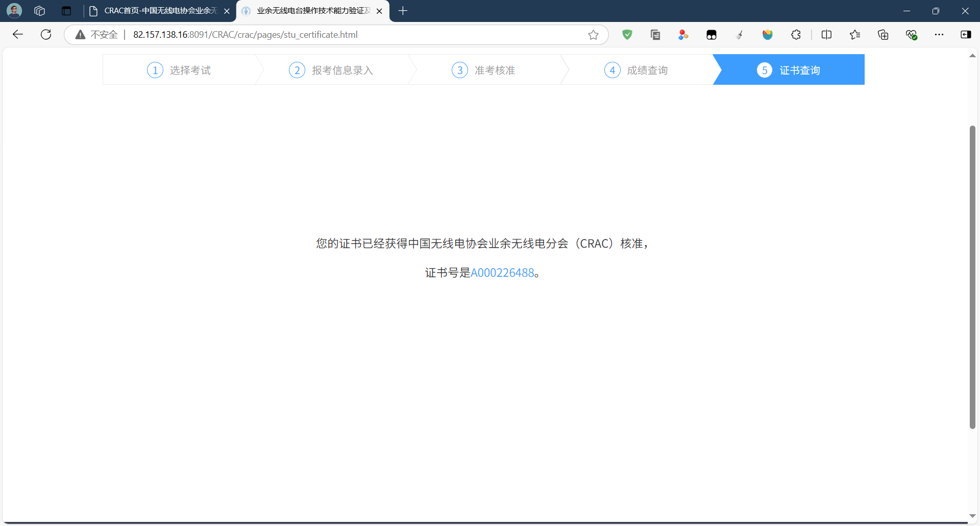
Task: Go to step 2 报考信息录入
Action: [x=331, y=70]
